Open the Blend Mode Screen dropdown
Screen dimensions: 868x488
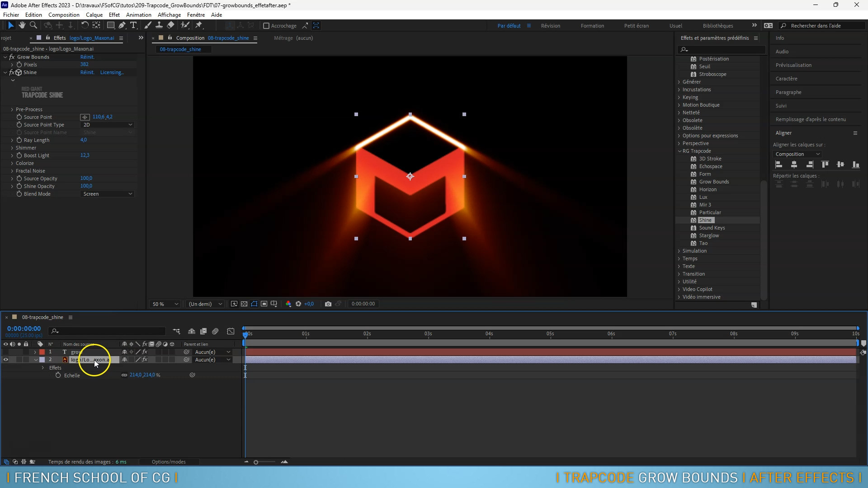pyautogui.click(x=108, y=194)
